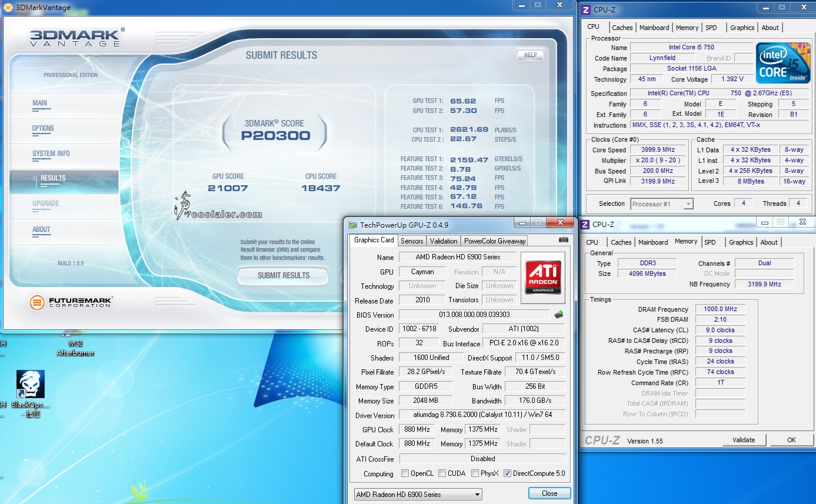Image resolution: width=816 pixels, height=504 pixels.
Task: Click the HELP button in 3DMark
Action: click(x=530, y=55)
